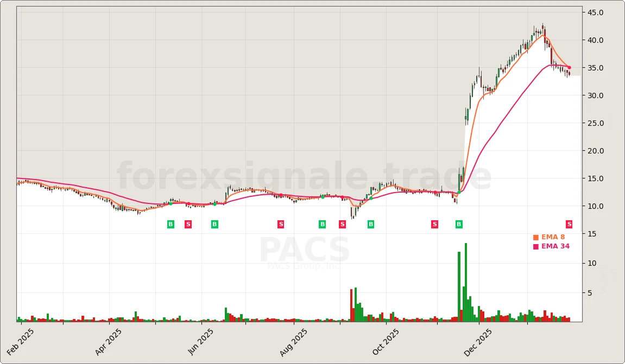
Task: Click the Buy signal marker in November
Action: pyautogui.click(x=458, y=224)
